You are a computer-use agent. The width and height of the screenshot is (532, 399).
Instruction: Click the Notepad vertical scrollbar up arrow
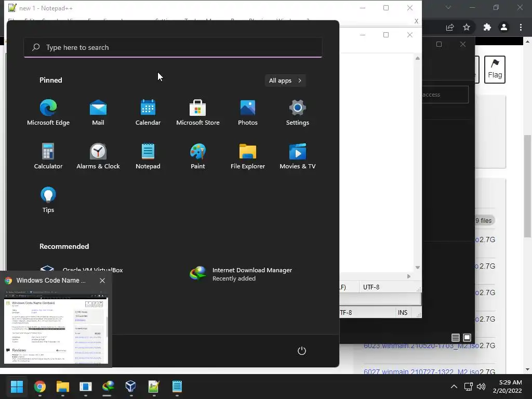tap(418, 58)
